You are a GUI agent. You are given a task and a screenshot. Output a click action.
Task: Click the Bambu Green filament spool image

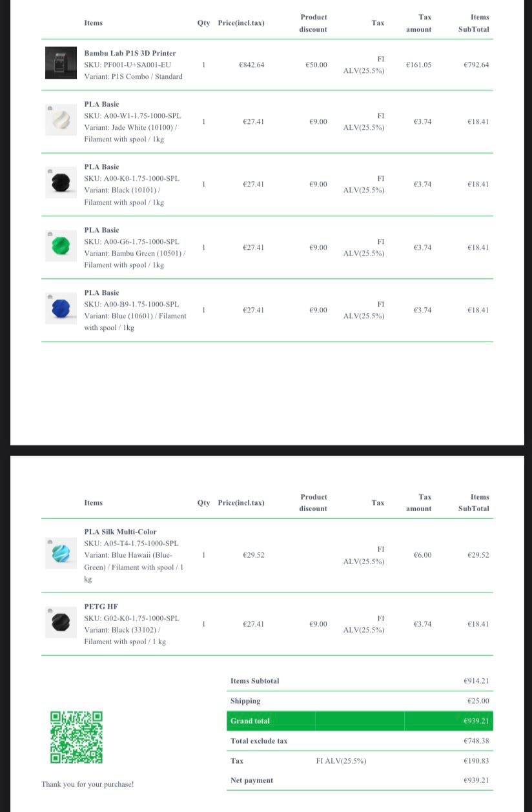[61, 246]
